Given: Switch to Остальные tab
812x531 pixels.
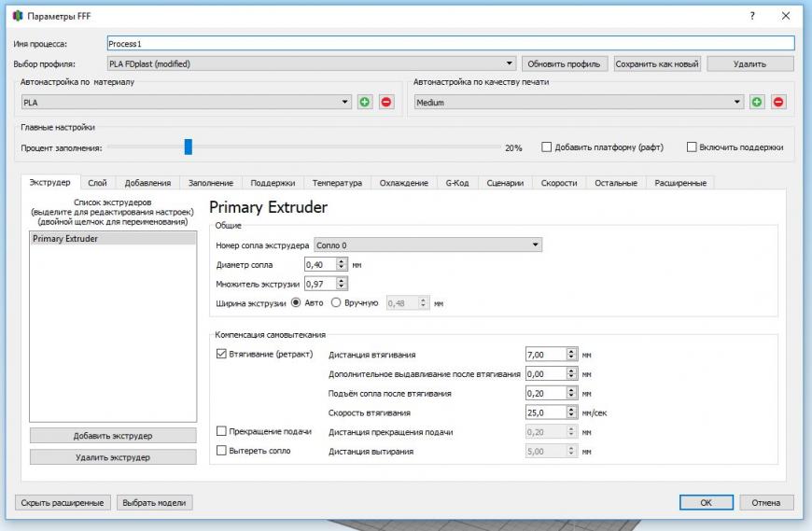Looking at the screenshot, I should pyautogui.click(x=616, y=183).
